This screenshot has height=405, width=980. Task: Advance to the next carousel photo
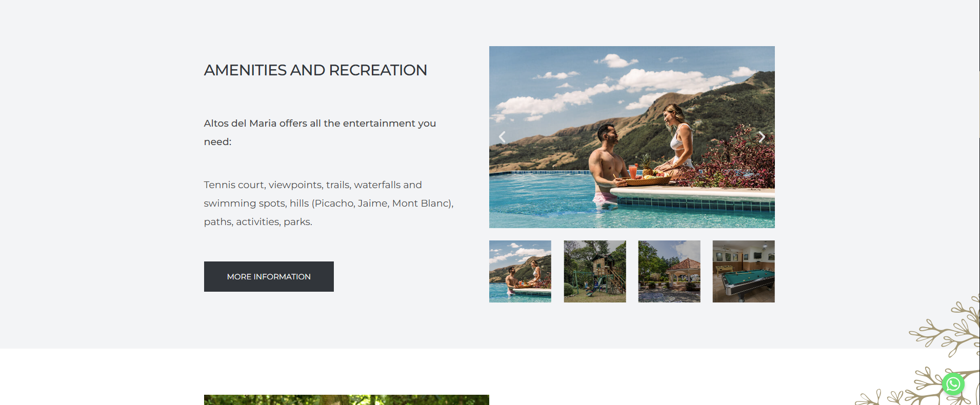(x=762, y=137)
